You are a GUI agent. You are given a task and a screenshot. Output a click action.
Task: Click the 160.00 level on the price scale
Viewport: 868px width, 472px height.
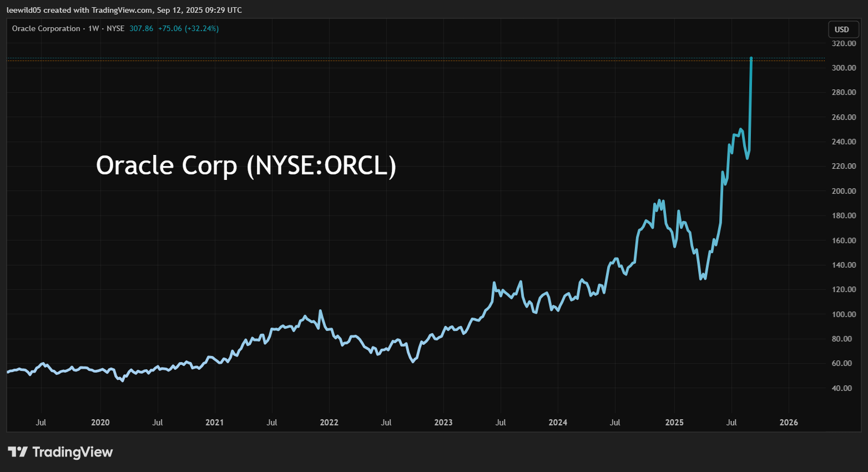click(843, 240)
